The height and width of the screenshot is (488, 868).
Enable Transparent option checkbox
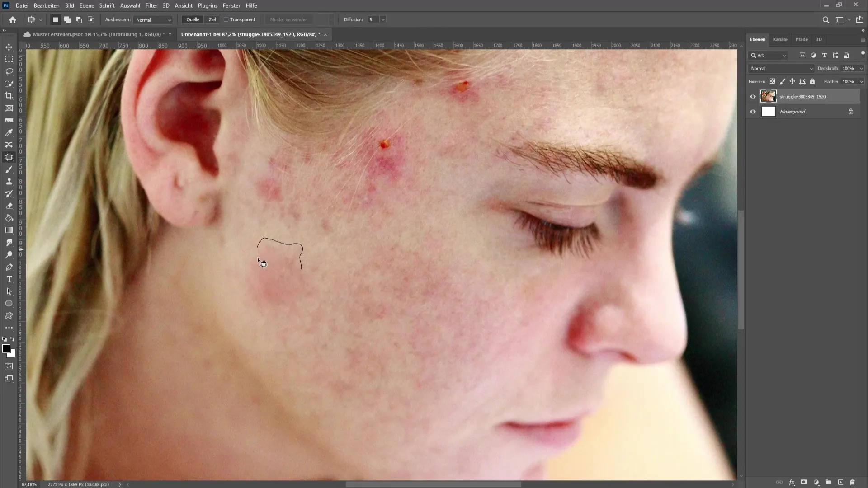(x=226, y=20)
